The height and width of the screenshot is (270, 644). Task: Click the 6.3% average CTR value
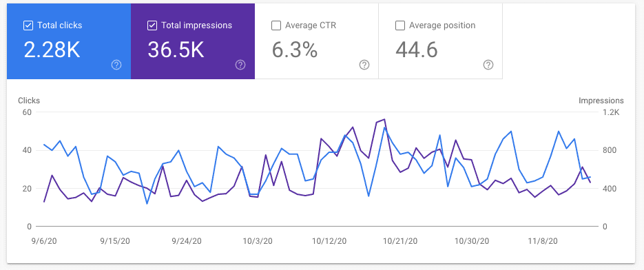(x=295, y=50)
